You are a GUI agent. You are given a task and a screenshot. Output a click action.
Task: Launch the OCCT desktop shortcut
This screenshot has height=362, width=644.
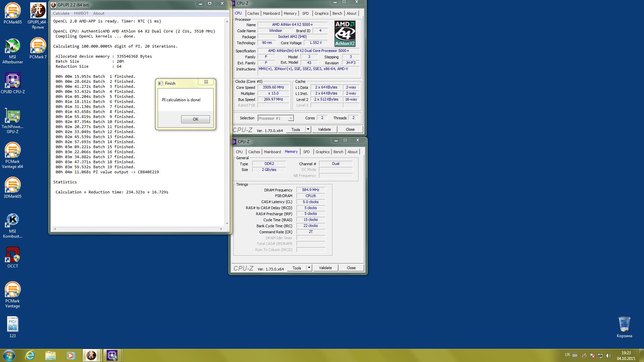12,257
